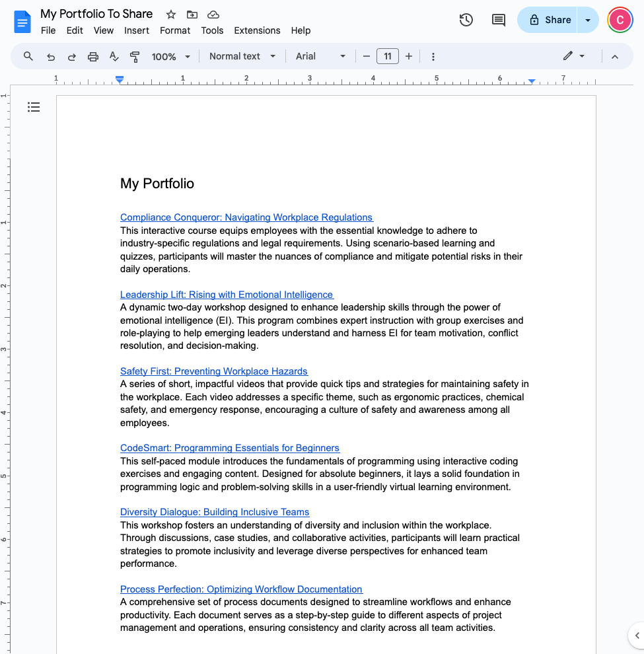Click the document title My Portfolio To Share
This screenshot has height=654, width=644.
point(96,14)
